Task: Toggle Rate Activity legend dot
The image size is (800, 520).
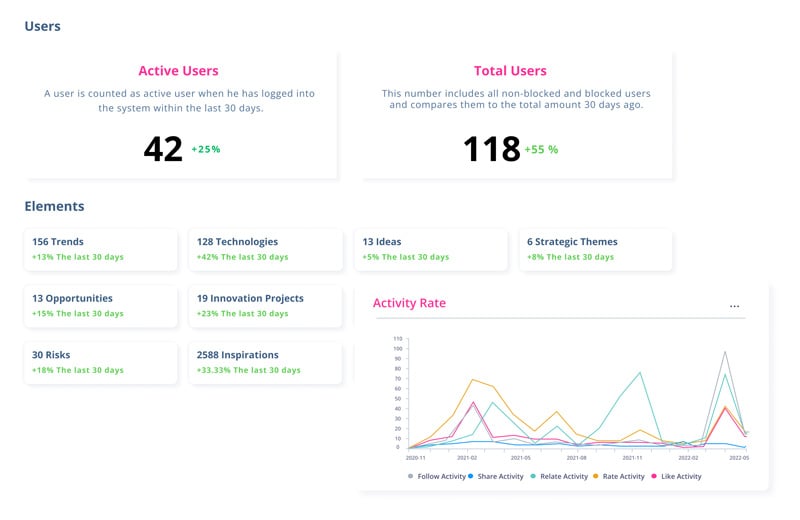Action: point(595,476)
